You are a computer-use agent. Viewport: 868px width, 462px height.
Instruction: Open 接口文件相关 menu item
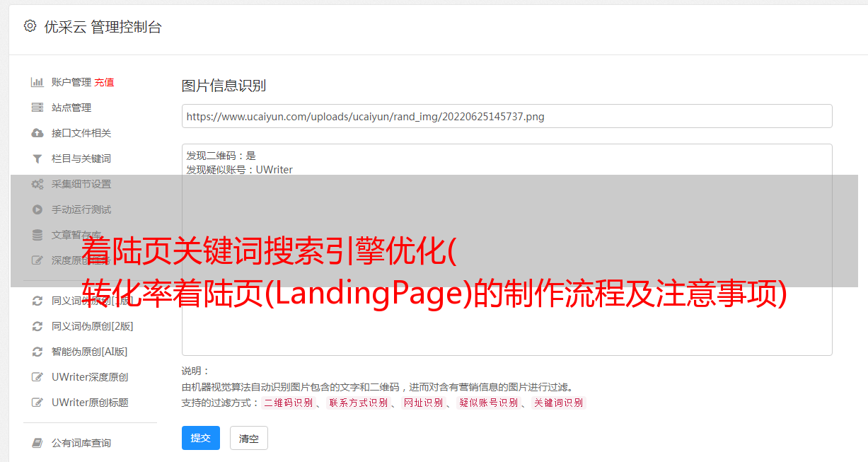[81, 133]
